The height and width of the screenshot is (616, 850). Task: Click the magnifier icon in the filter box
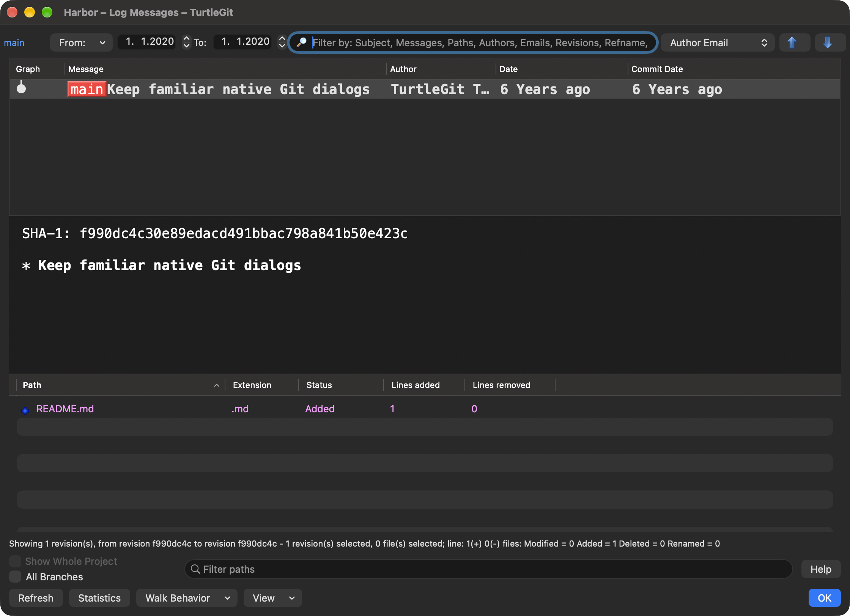click(302, 42)
